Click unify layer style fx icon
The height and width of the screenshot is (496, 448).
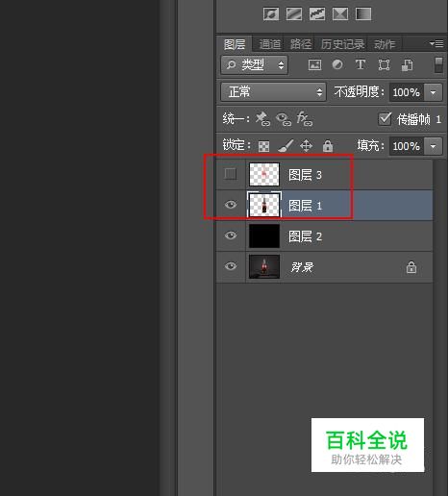(x=304, y=119)
